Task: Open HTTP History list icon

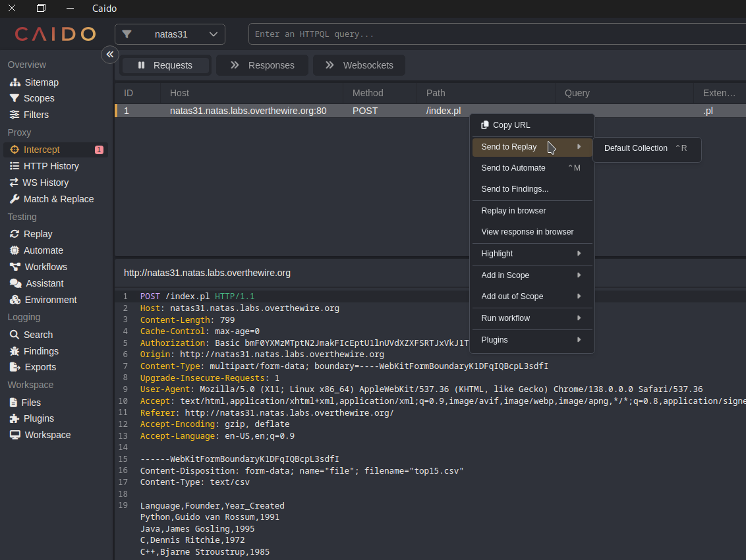Action: tap(14, 166)
